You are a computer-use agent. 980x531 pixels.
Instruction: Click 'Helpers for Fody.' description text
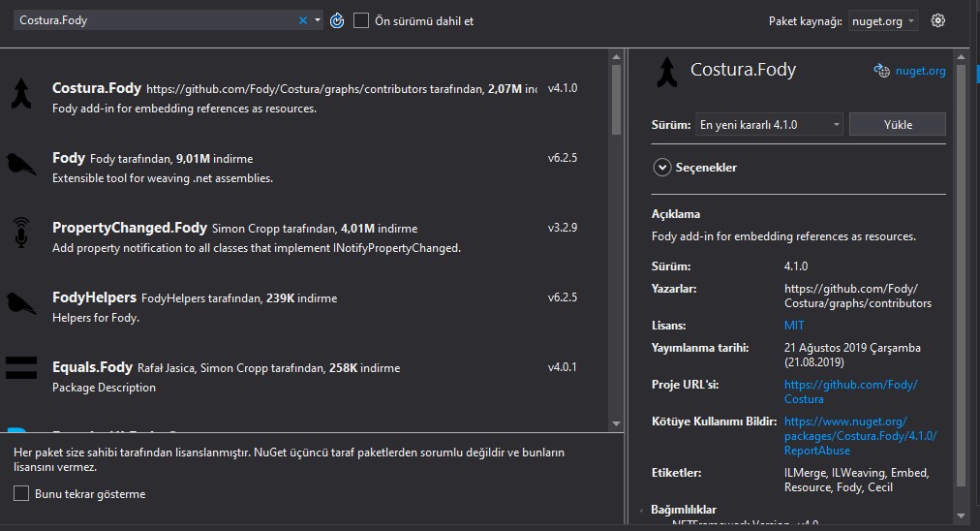click(96, 318)
